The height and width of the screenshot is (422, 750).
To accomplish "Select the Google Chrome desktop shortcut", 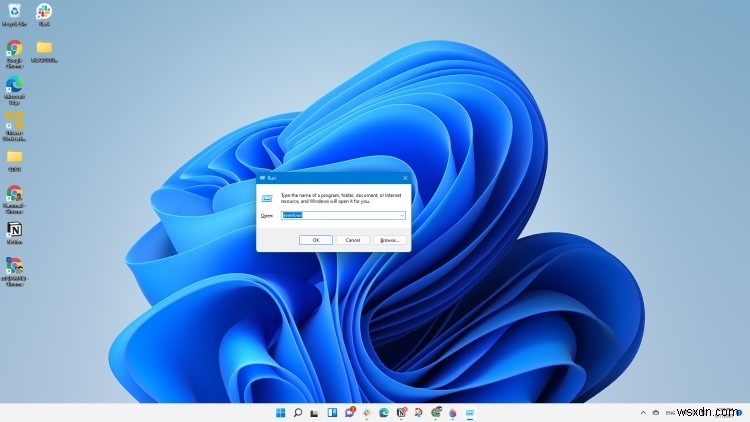I will tap(14, 54).
